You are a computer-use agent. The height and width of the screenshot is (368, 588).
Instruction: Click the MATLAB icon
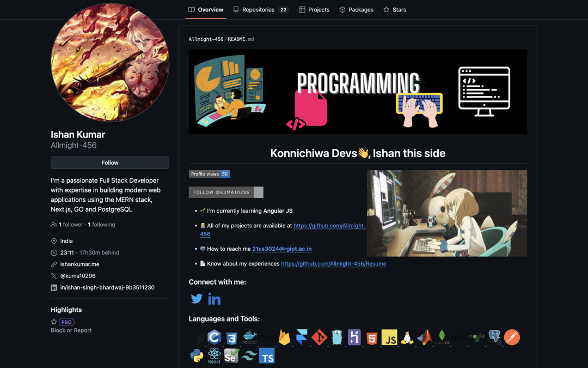pos(425,337)
